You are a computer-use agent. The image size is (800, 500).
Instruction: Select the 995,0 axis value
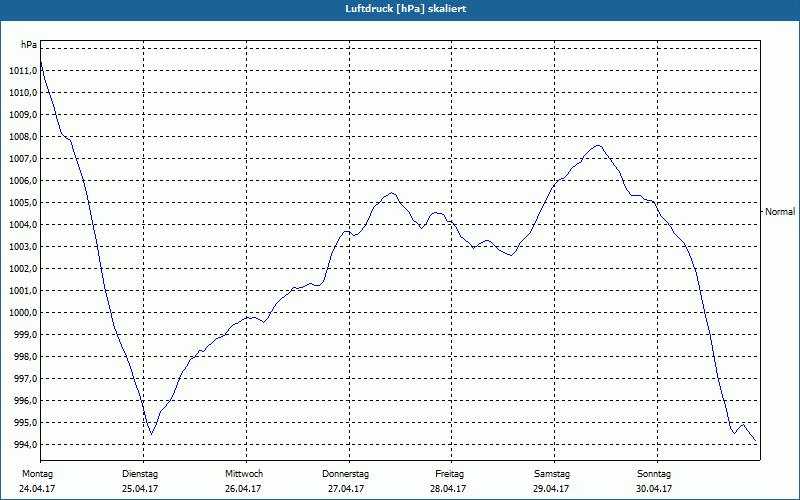pos(26,422)
